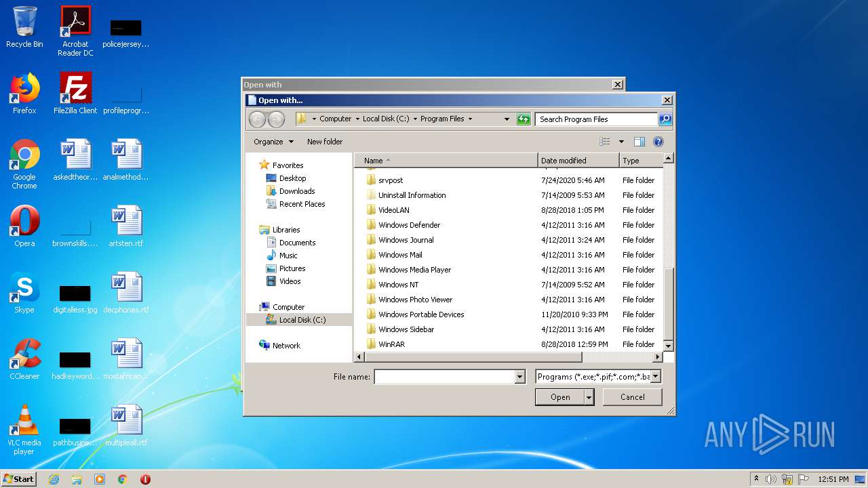This screenshot has height=488, width=868.
Task: Select Videos library in navigation pane
Action: pos(290,281)
